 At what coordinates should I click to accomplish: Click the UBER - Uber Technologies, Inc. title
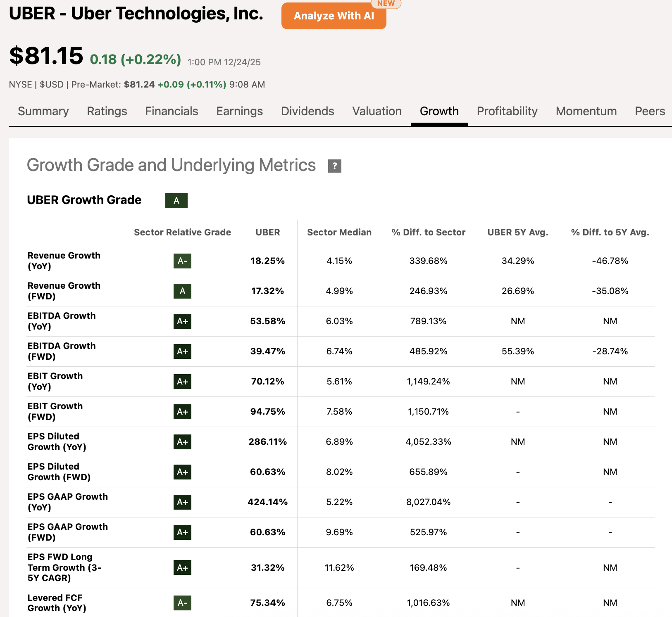pyautogui.click(x=136, y=14)
